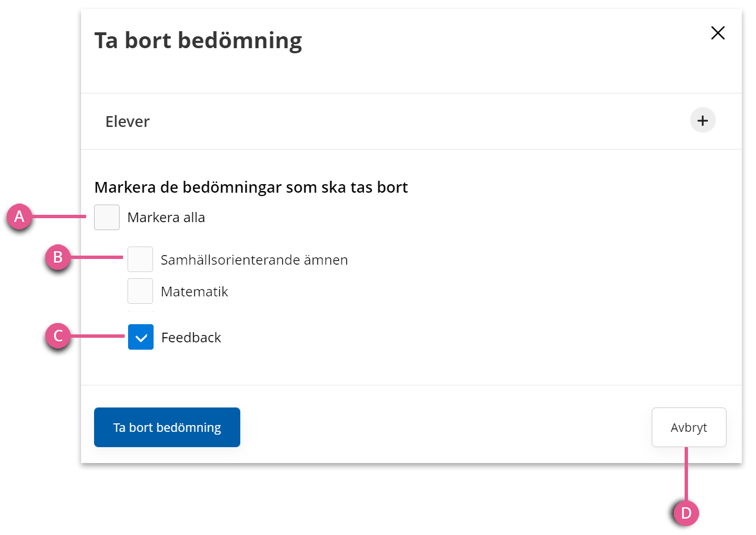Click the pink D annotation marker

(x=686, y=513)
